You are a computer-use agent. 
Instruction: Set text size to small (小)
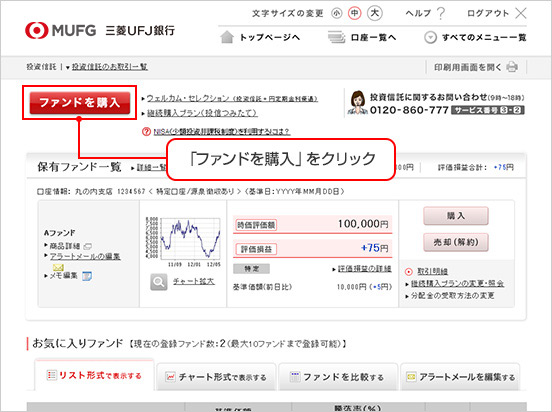(x=337, y=13)
